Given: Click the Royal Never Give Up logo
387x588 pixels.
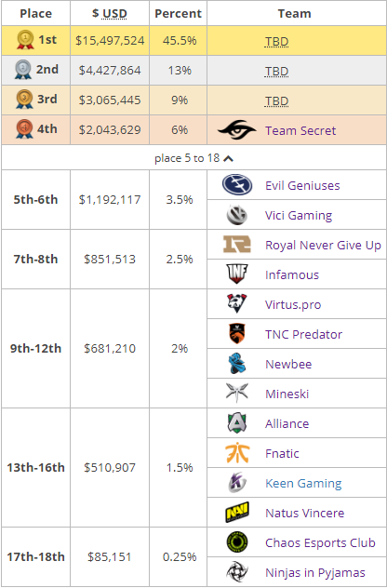Looking at the screenshot, I should pos(237,245).
